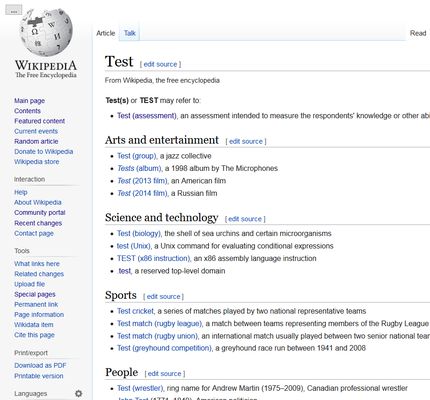Image resolution: width=430 pixels, height=400 pixels.
Task: Open the Help sidebar link
Action: click(x=21, y=192)
